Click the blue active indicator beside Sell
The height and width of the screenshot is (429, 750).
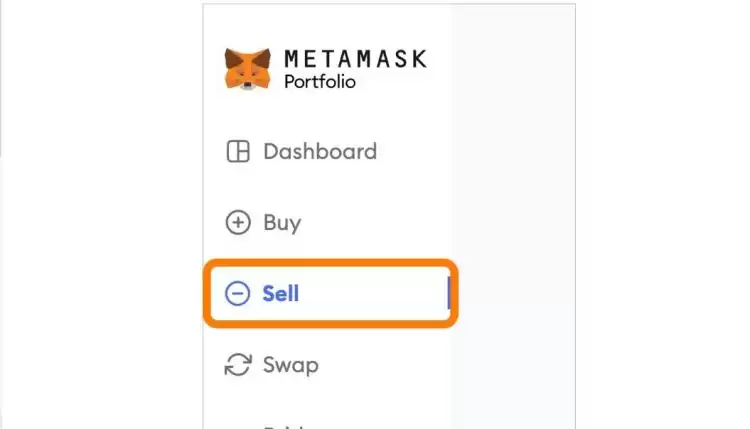click(449, 293)
